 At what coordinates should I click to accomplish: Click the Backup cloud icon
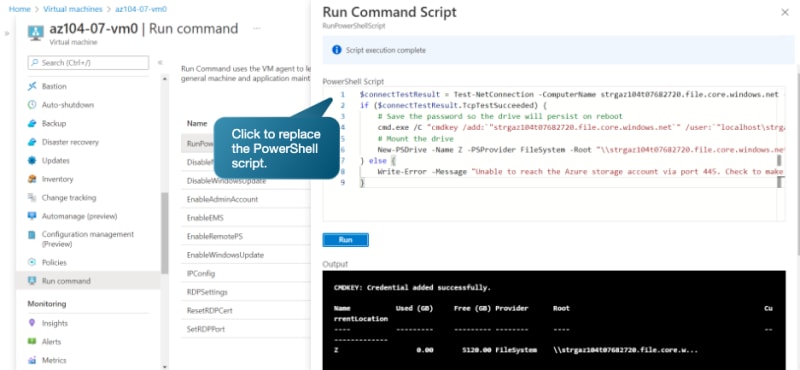[32, 124]
